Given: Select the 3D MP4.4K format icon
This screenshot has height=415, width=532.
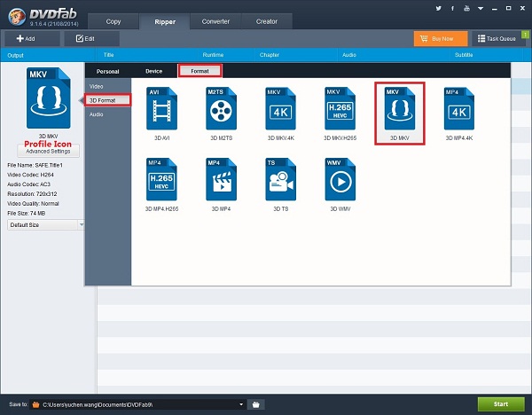Looking at the screenshot, I should [459, 108].
